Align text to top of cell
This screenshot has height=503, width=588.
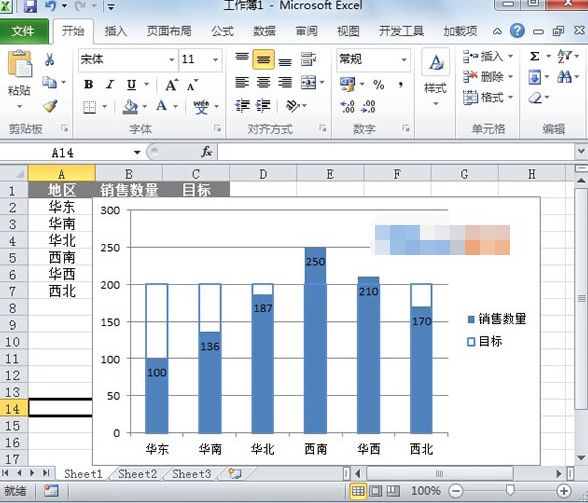(242, 58)
